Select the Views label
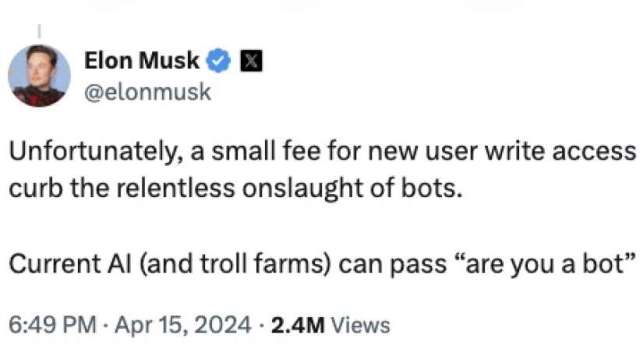Viewport: 640px width, 360px height. pos(360,325)
